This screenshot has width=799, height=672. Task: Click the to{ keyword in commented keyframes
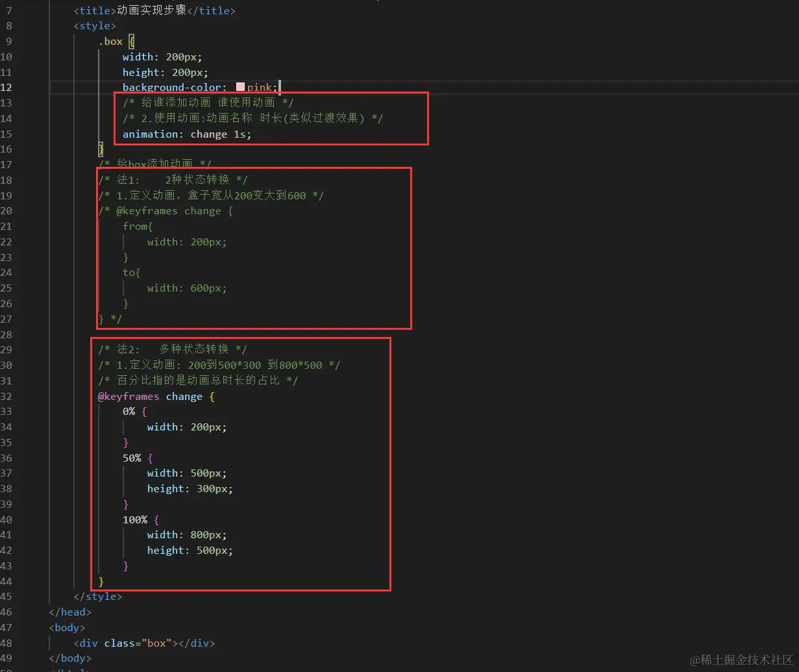[x=132, y=273]
